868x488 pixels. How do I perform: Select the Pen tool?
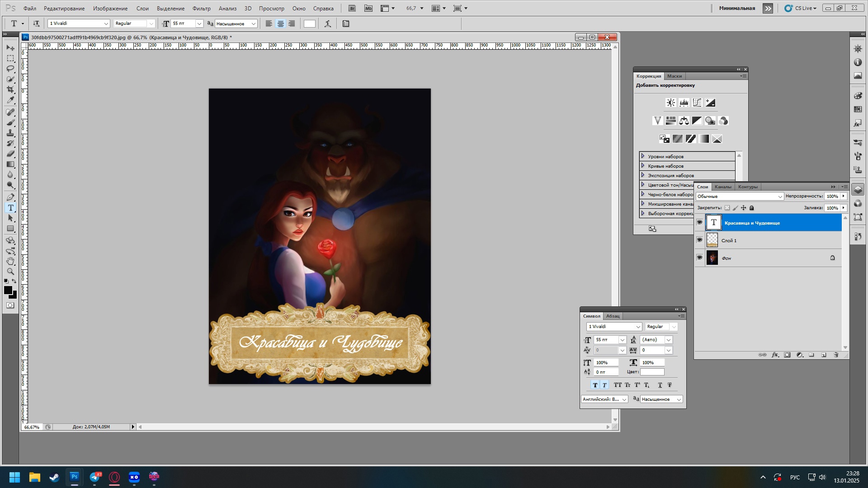[x=10, y=197]
